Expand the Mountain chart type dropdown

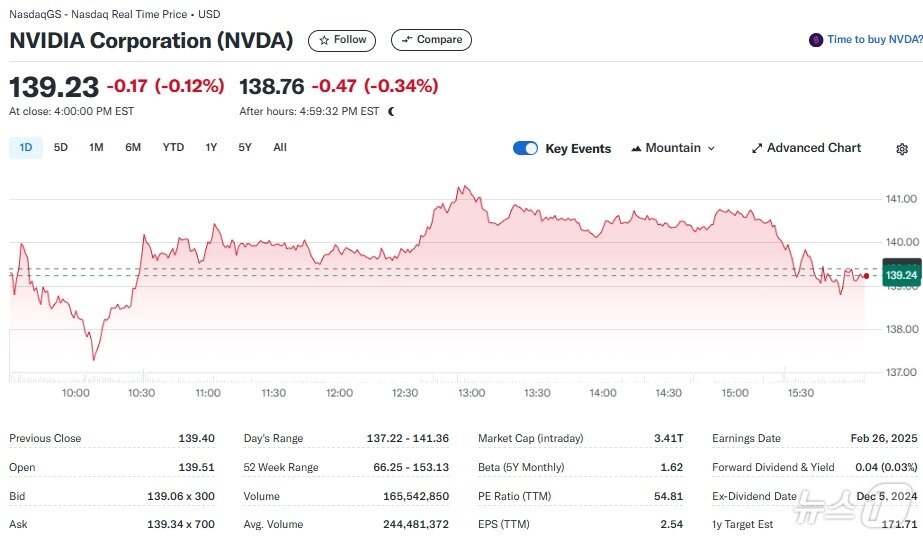click(711, 148)
